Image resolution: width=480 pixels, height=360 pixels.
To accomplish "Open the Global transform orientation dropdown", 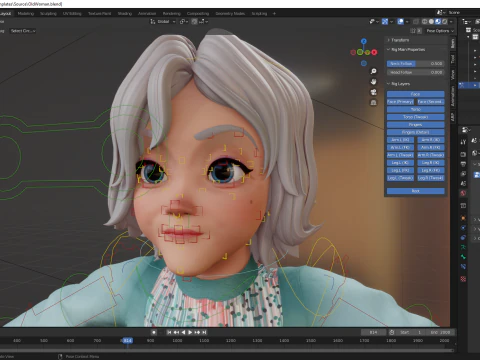I will pyautogui.click(x=163, y=21).
